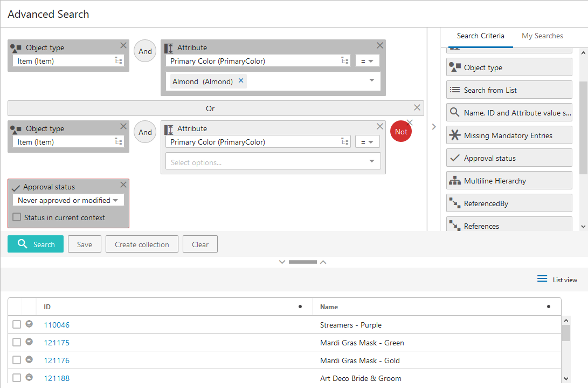Open item link 121188
The image size is (588, 388).
coord(57,378)
